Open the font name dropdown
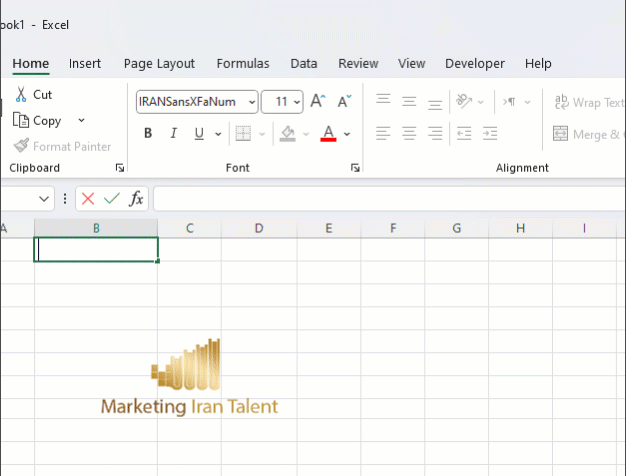626x476 pixels. click(252, 102)
